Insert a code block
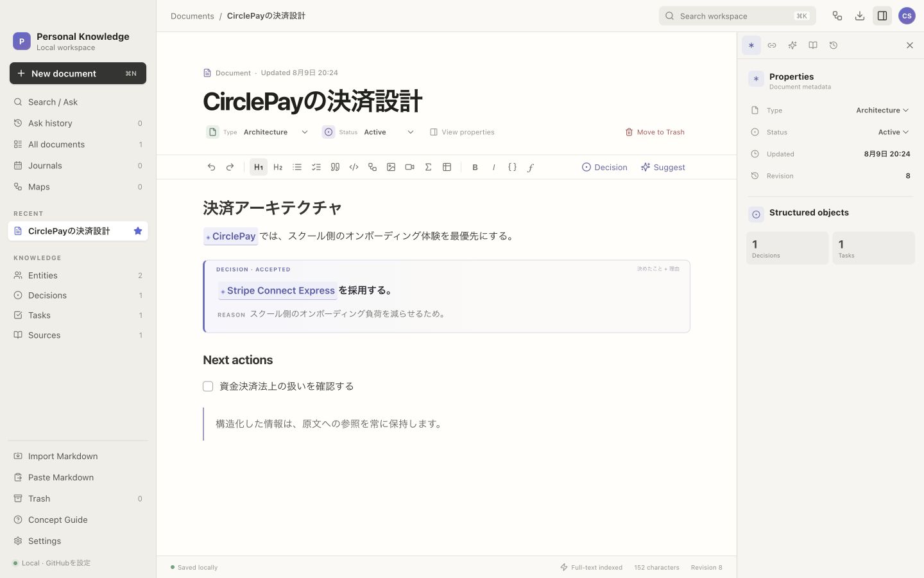 [354, 167]
